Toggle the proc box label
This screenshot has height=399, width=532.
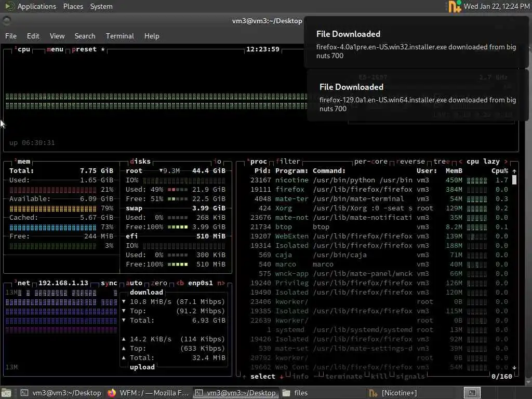257,162
